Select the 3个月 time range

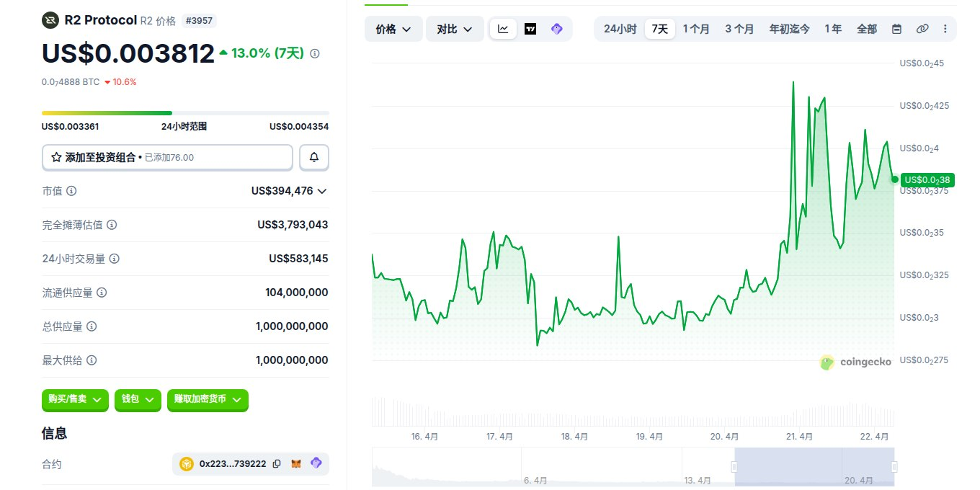(739, 29)
